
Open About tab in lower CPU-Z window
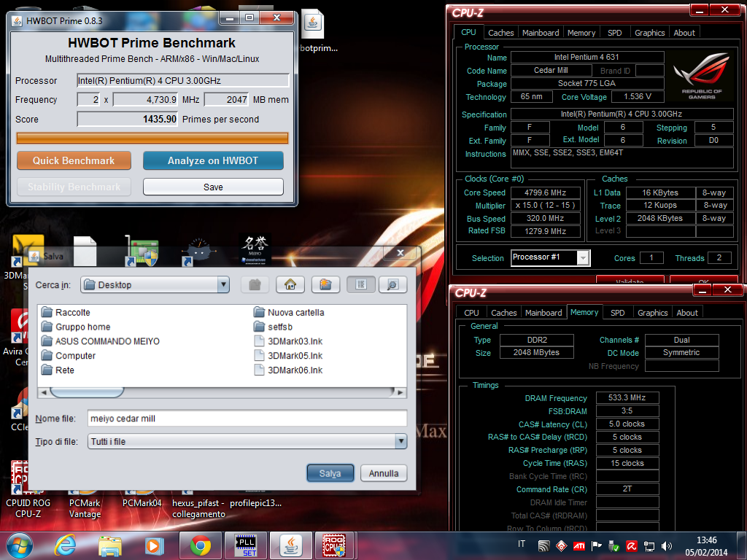click(687, 313)
